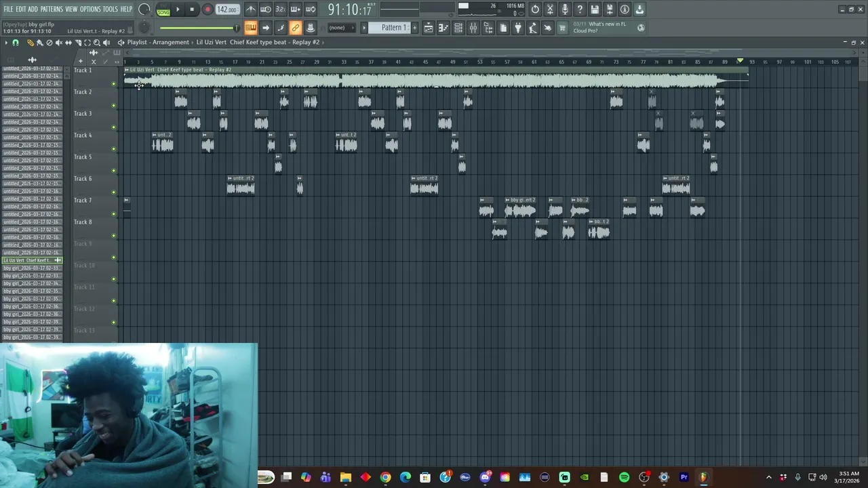Toggle loop recording icon

(311, 9)
